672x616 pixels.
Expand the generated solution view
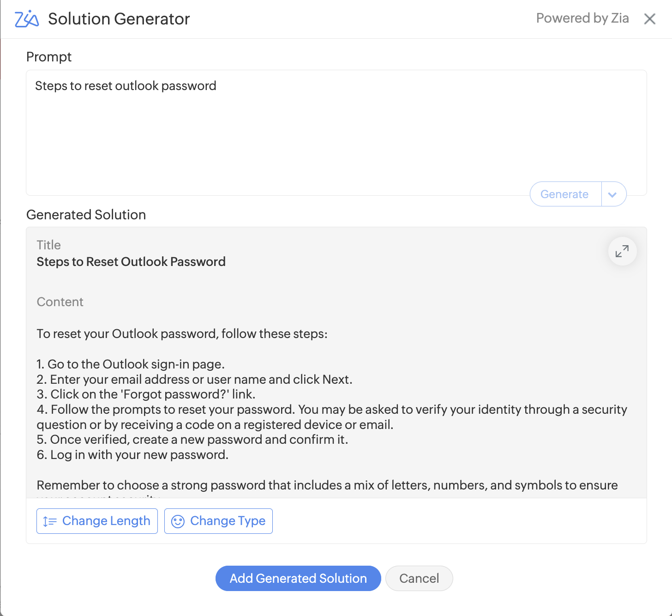tap(622, 251)
